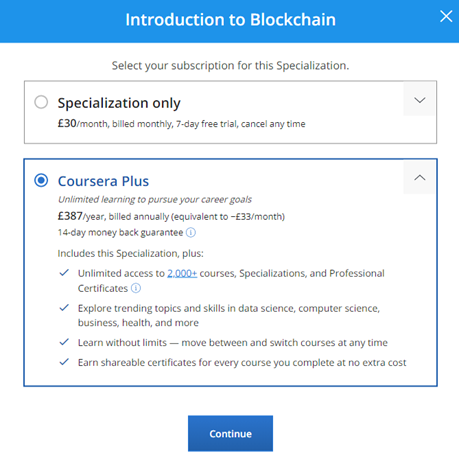The image size is (459, 462).
Task: Click the Introduction to Blockchain title
Action: pos(230,20)
